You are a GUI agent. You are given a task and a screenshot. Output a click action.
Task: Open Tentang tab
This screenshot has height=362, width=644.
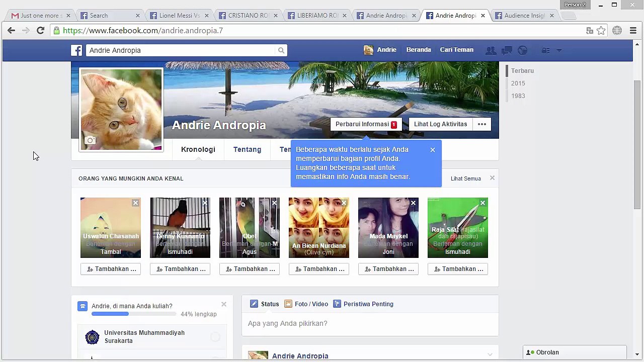point(247,149)
